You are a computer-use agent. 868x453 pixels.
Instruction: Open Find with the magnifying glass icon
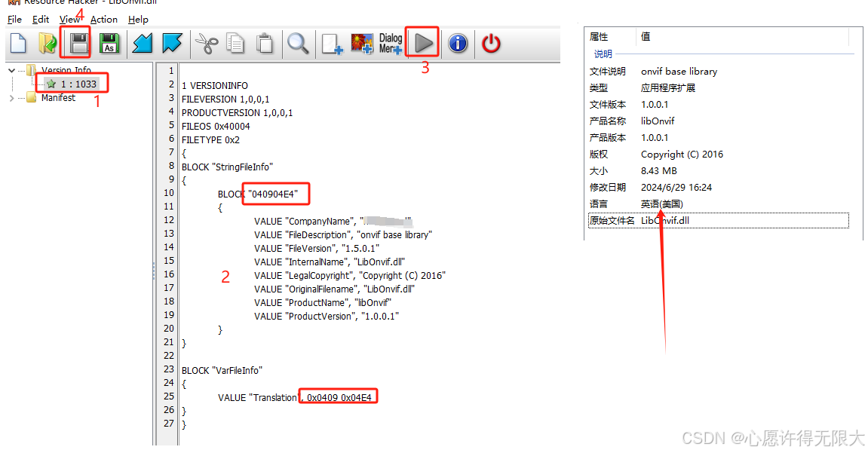pyautogui.click(x=298, y=43)
